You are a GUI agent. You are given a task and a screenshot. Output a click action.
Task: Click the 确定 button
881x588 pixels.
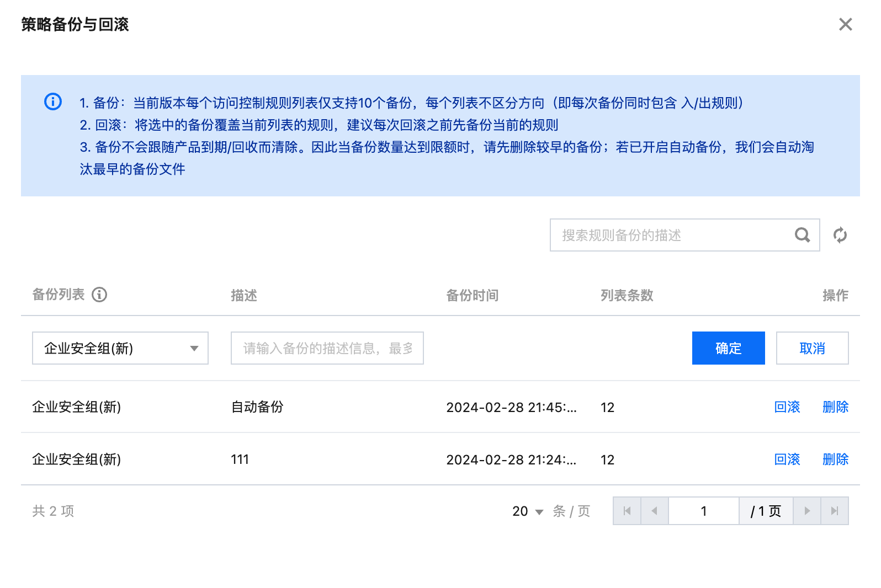[729, 348]
